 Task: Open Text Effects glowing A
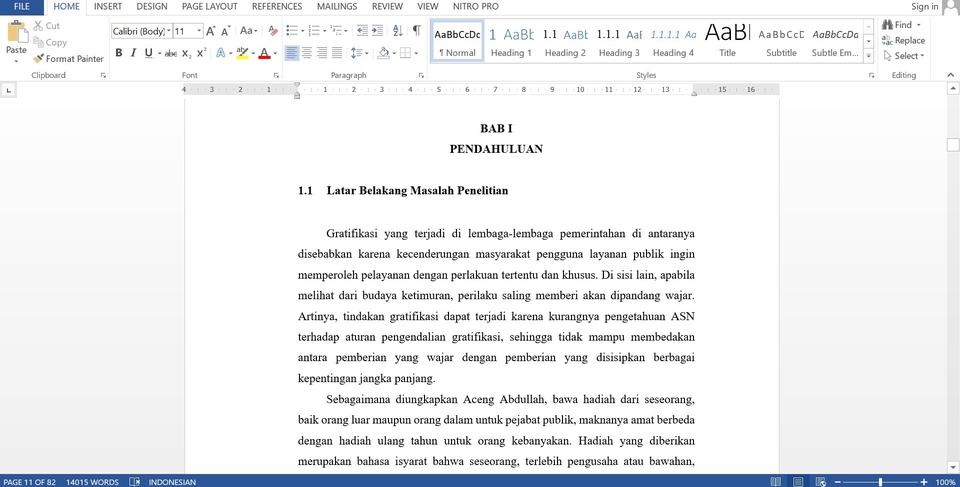point(220,53)
